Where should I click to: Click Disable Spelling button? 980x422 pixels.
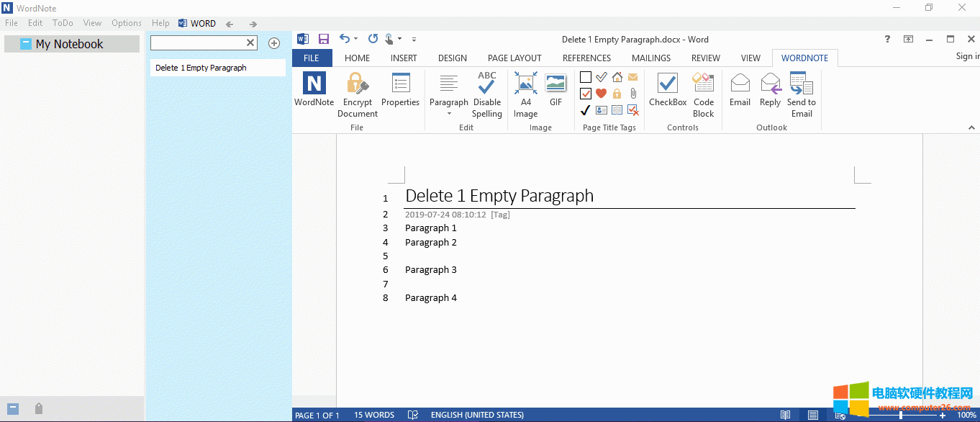tap(487, 84)
